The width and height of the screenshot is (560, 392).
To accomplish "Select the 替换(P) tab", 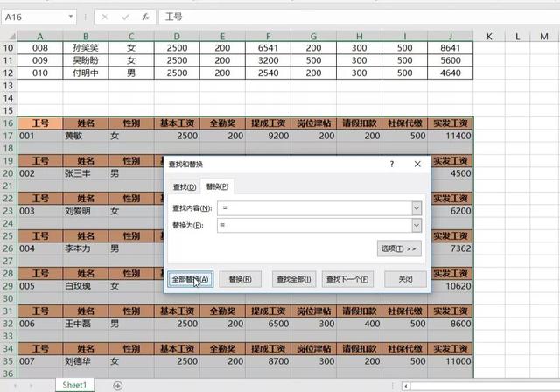I will (x=217, y=186).
